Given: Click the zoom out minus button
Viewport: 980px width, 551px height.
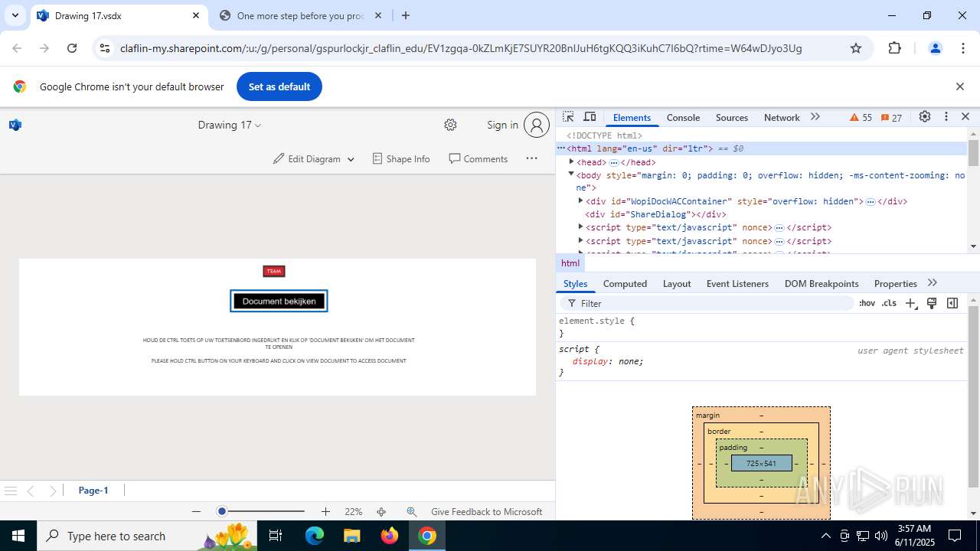Looking at the screenshot, I should point(197,511).
